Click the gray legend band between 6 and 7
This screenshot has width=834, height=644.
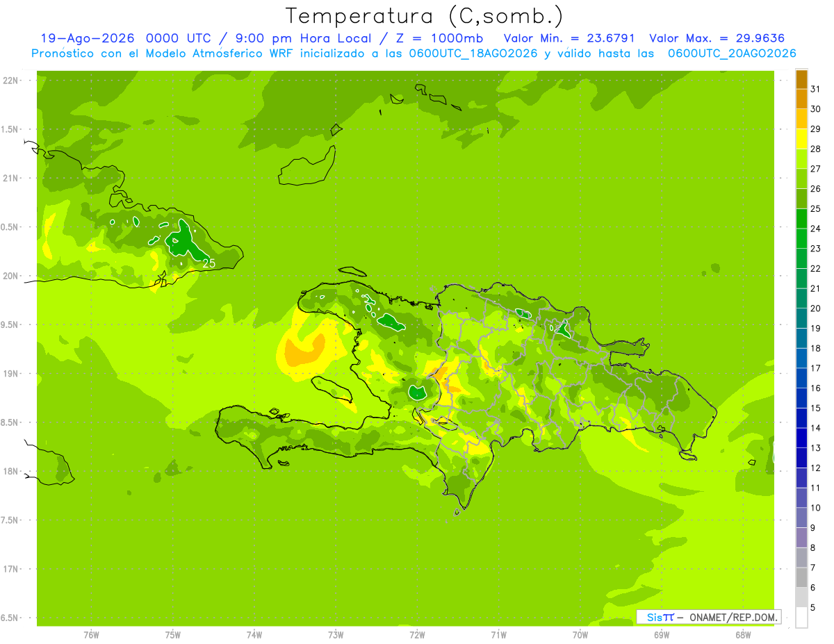[x=801, y=577]
